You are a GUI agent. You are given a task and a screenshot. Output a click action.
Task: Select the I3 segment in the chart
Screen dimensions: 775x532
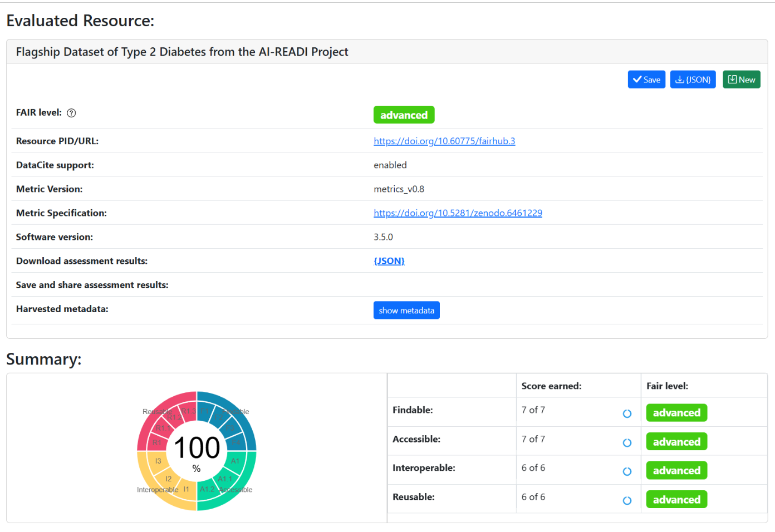tap(158, 461)
